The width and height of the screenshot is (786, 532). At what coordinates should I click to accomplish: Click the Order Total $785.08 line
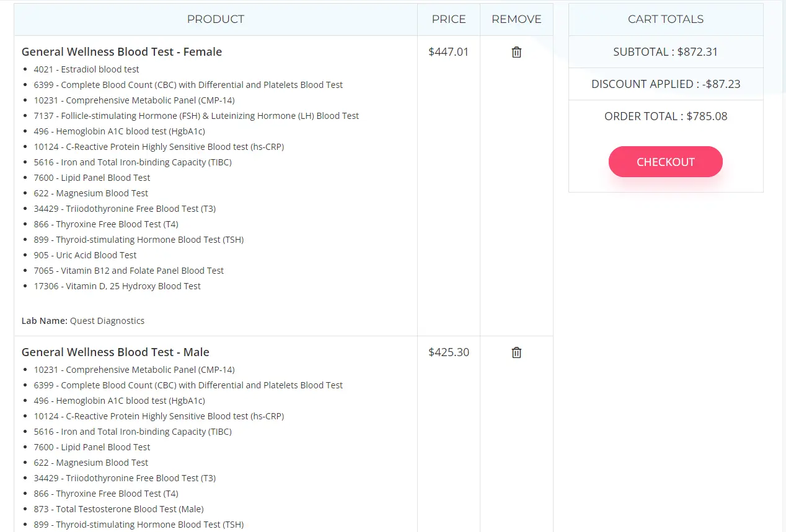[665, 116]
